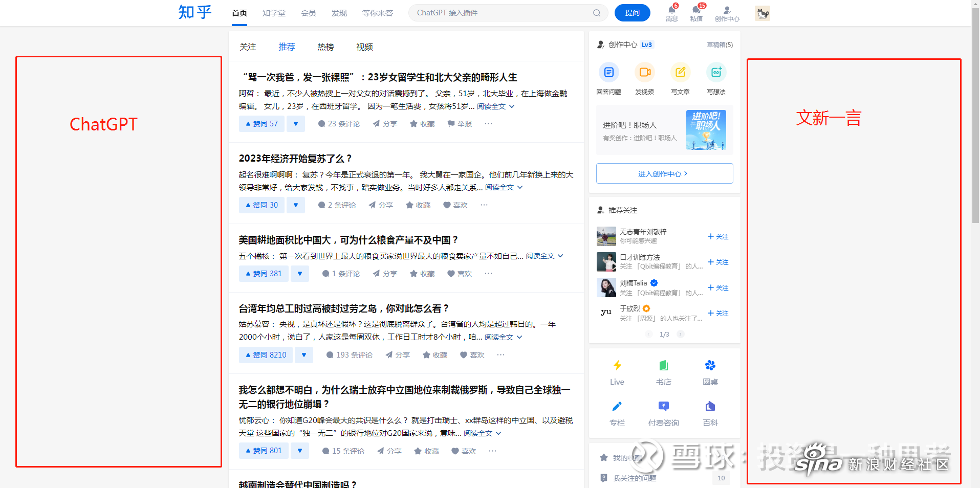Expand 阅读全文 on 2023年经济 post
The image size is (980, 488).
tap(504, 188)
